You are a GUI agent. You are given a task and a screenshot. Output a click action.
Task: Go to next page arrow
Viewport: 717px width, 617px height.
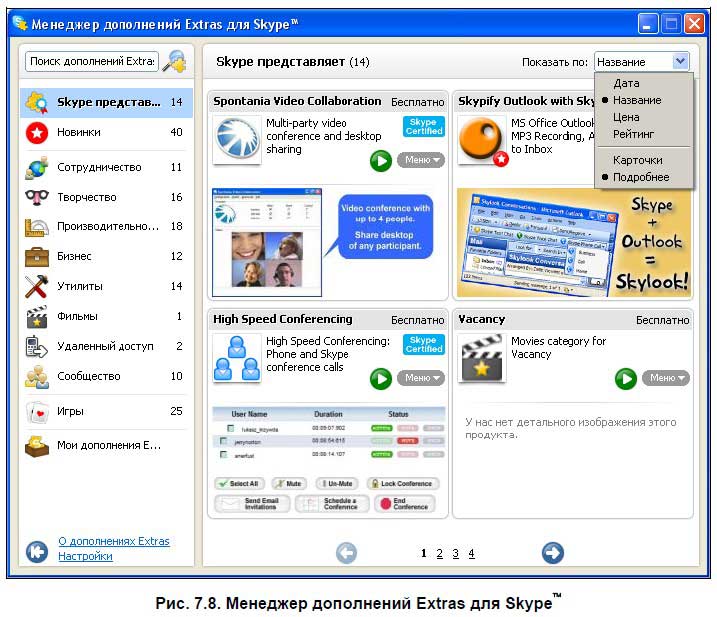click(x=552, y=553)
